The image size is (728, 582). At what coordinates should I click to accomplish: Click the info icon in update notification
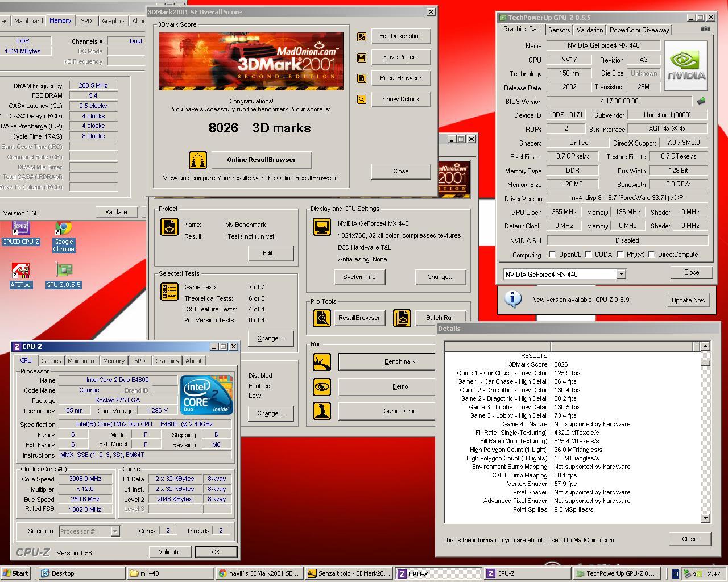coord(513,299)
